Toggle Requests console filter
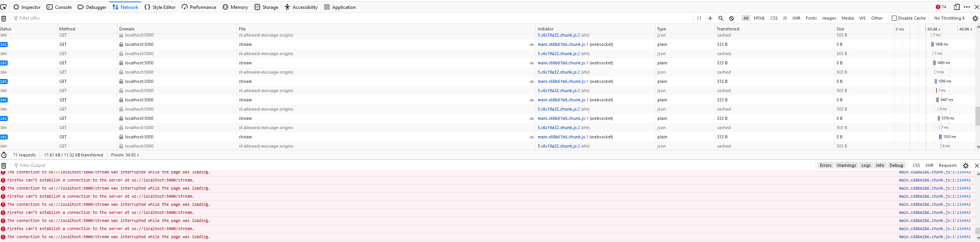Screen dimensions: 980x242 (x=948, y=165)
